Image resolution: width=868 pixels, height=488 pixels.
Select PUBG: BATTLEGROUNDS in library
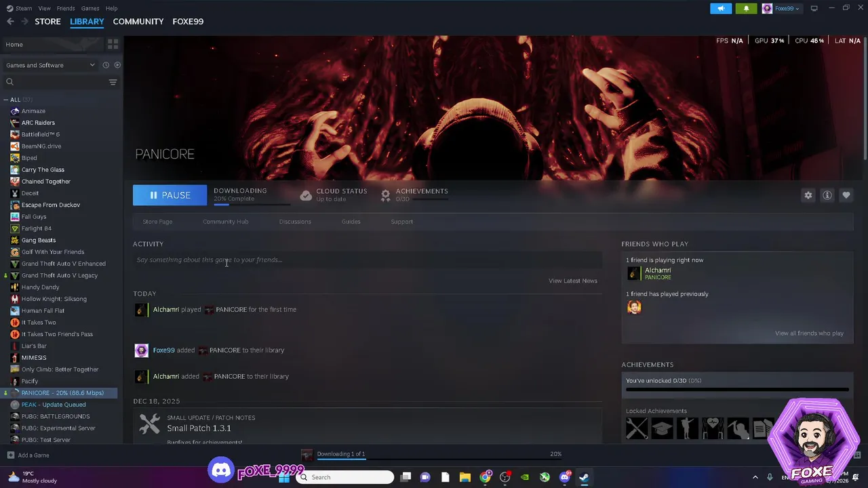[x=56, y=416]
